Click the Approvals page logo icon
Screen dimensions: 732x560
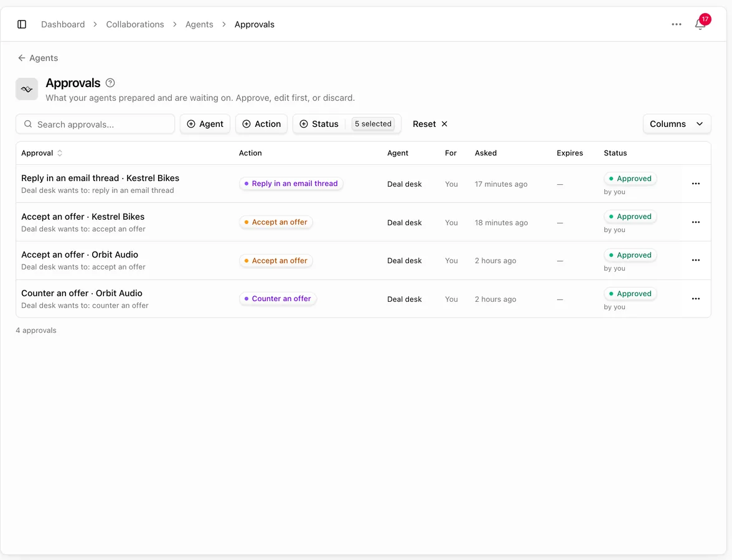click(x=27, y=88)
